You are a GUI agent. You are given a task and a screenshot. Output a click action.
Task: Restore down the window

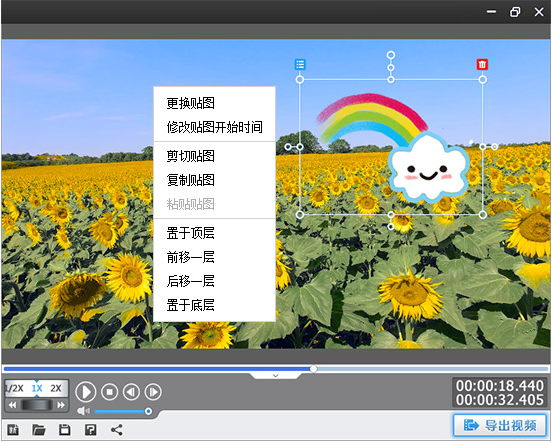coord(515,12)
